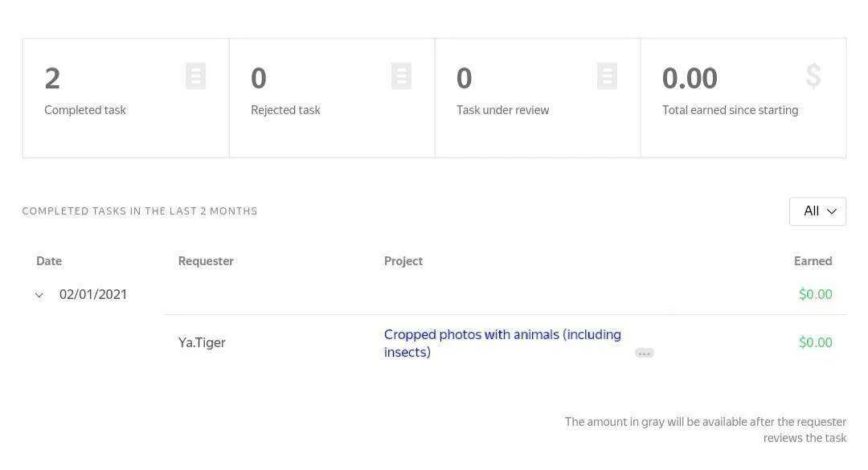Collapse the 02/01/2021 date row
This screenshot has width=868, height=470.
pyautogui.click(x=39, y=295)
